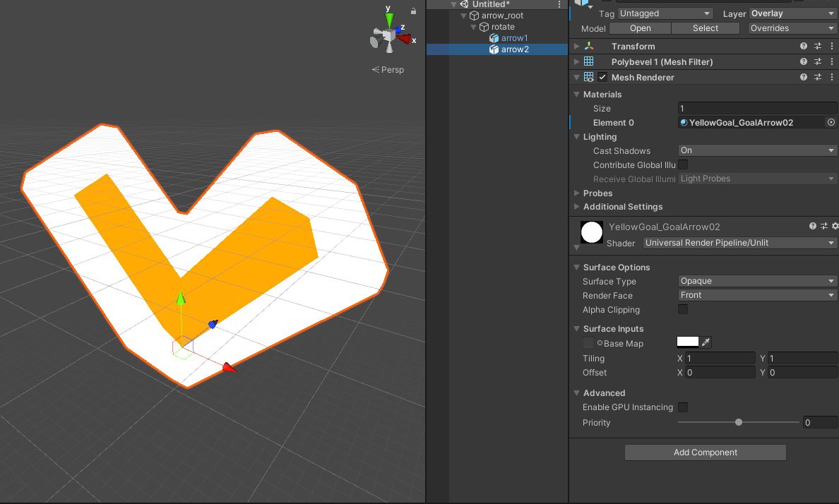The image size is (839, 504).
Task: Open the Tag dropdown showing Untagged
Action: [x=666, y=13]
